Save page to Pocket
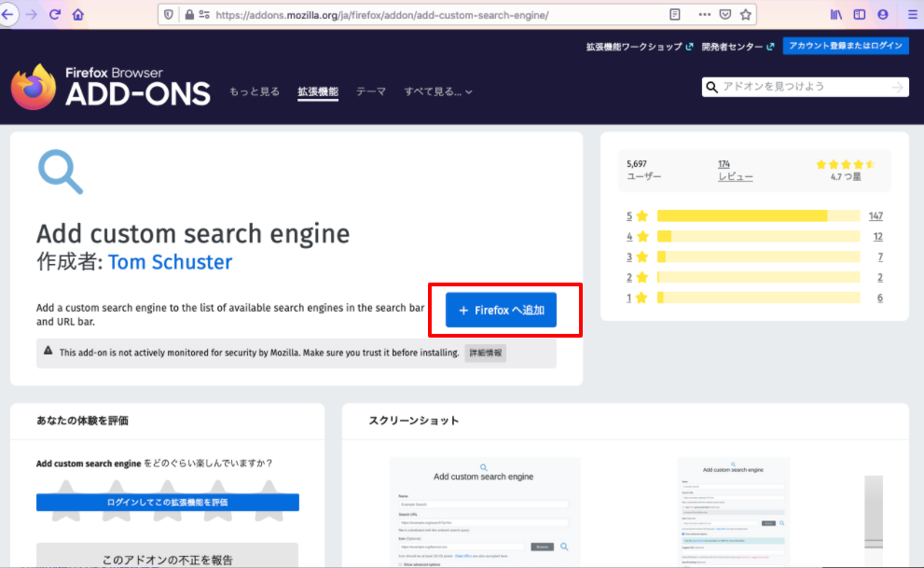This screenshot has width=924, height=568. (x=724, y=15)
